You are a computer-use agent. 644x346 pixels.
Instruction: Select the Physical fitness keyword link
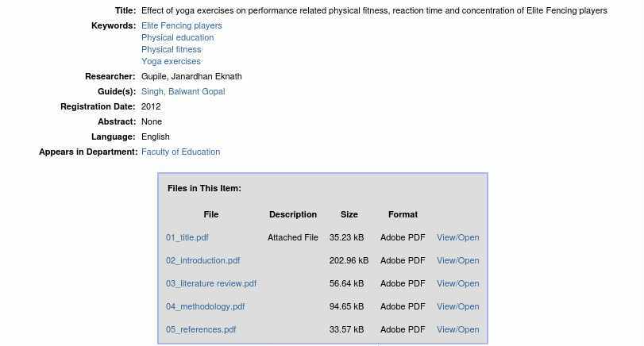pos(172,50)
